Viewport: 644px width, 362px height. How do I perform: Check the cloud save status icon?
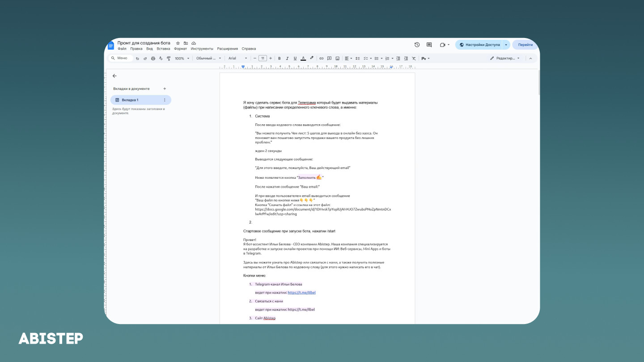[194, 43]
